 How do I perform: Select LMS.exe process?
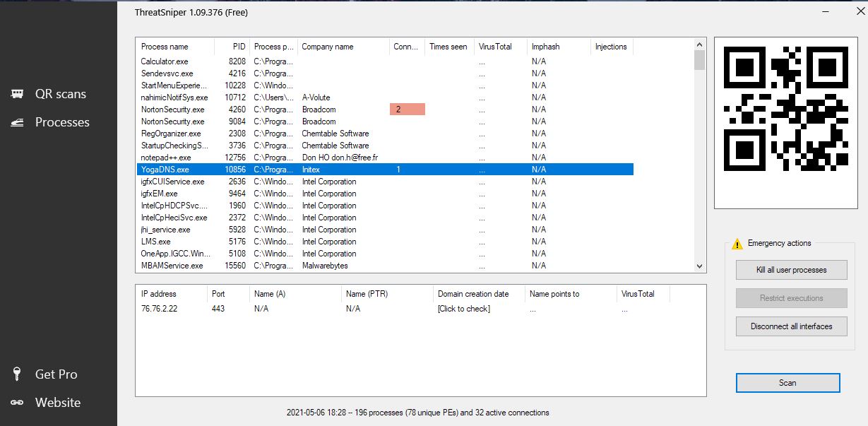click(x=385, y=242)
